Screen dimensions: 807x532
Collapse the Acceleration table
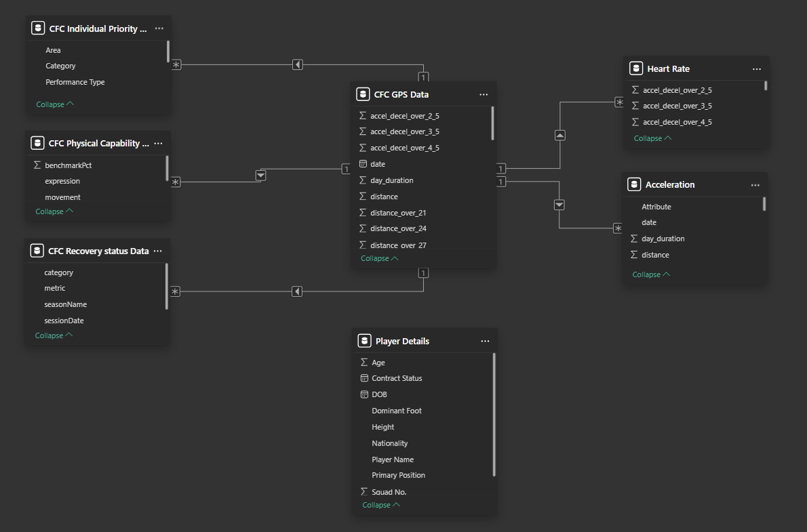651,274
